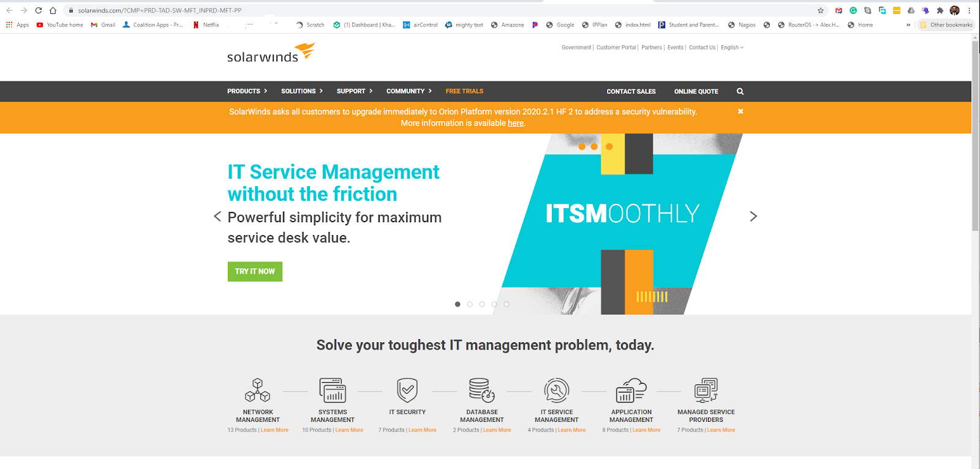Screen dimensions: 980x469
Task: Click the Network Management icon
Action: point(258,390)
